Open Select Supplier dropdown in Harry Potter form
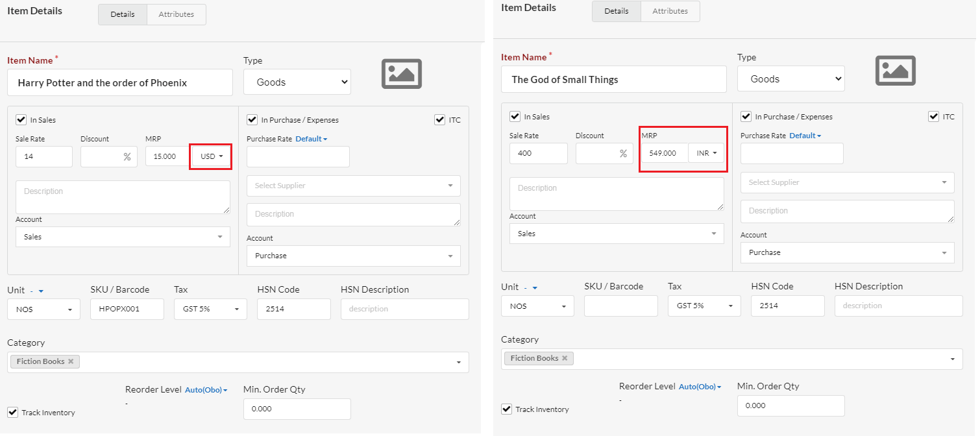 click(354, 186)
